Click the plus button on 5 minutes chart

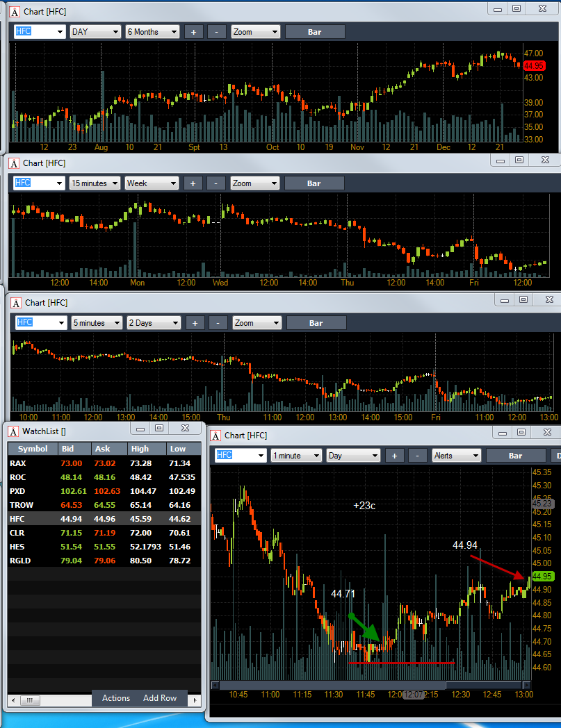point(195,323)
